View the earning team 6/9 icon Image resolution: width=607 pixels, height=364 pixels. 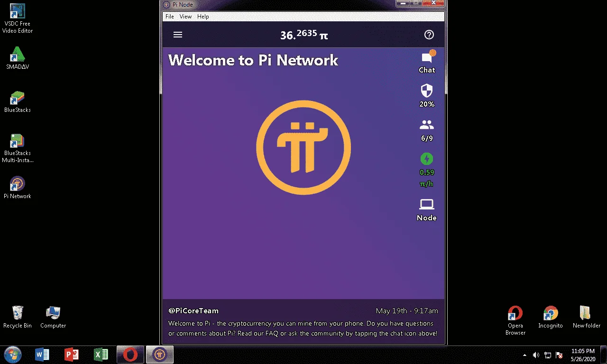pos(427,131)
